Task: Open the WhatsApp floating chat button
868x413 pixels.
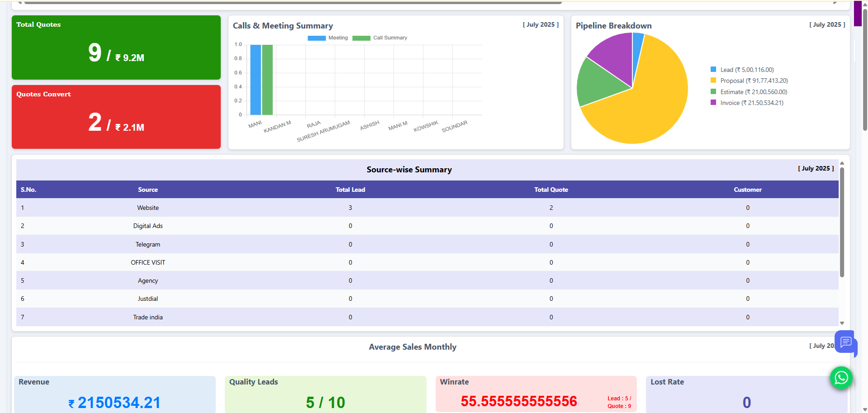Action: point(841,377)
